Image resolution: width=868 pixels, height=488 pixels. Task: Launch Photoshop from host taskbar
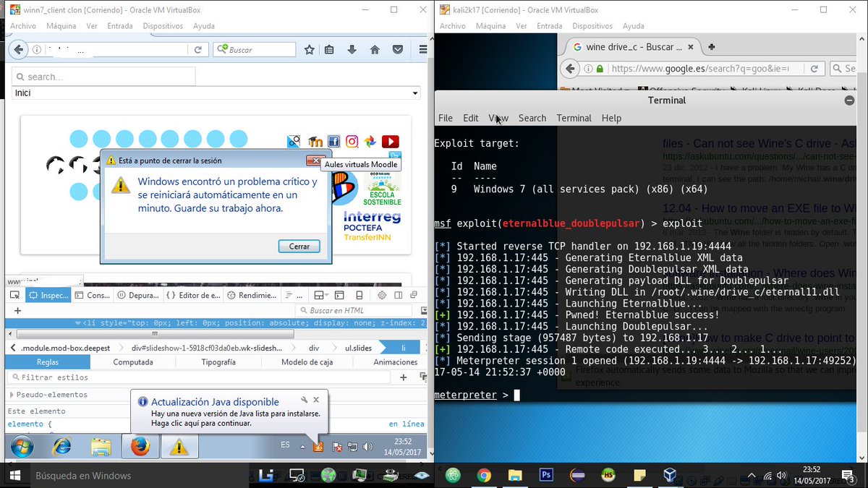[x=546, y=475]
